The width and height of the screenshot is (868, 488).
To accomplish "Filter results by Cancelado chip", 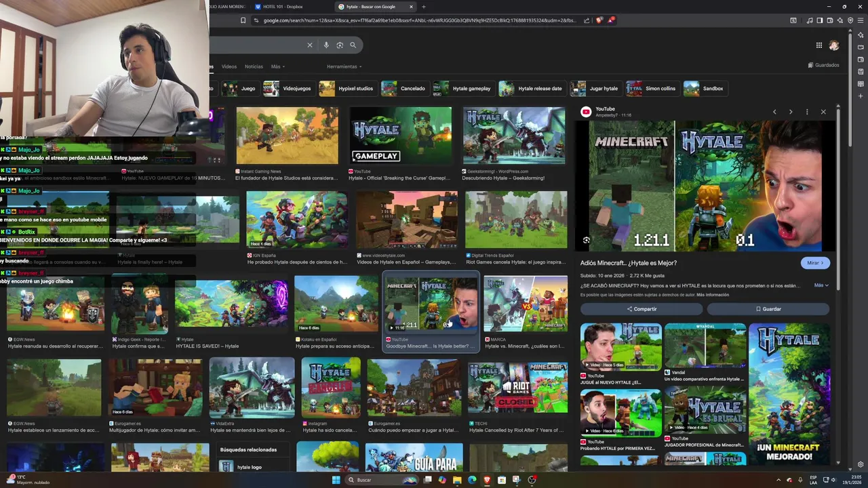I will point(404,88).
